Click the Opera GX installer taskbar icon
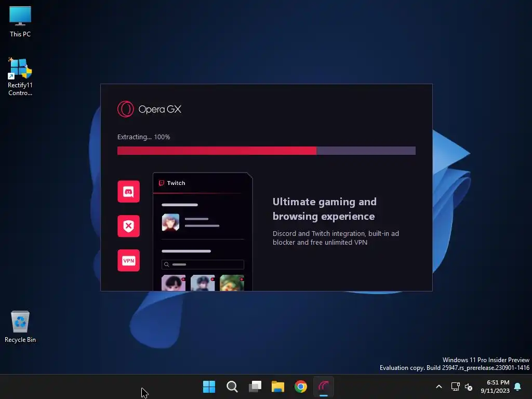Viewport: 532px width, 399px height. [324, 387]
